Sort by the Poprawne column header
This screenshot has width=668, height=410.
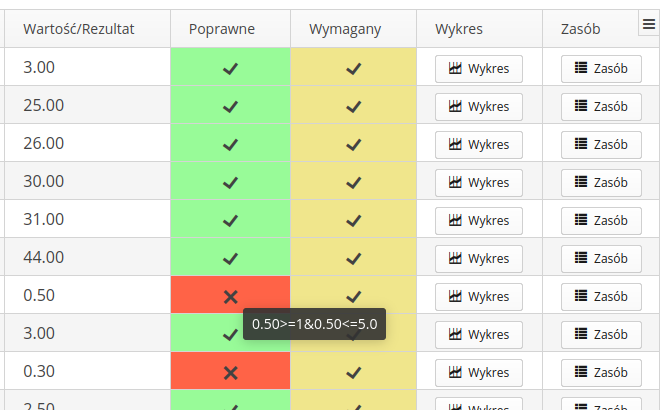point(222,30)
